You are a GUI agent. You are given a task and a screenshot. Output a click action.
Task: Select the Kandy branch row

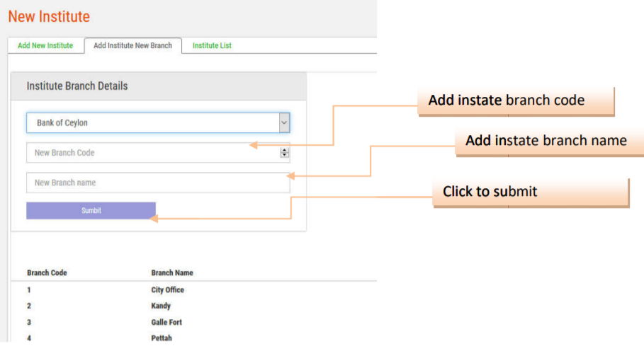pos(161,306)
